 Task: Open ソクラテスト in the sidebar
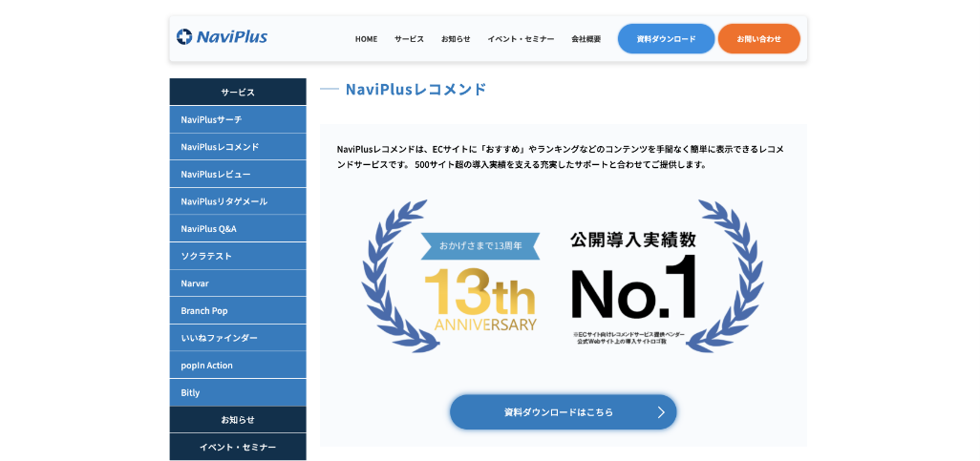pos(238,256)
